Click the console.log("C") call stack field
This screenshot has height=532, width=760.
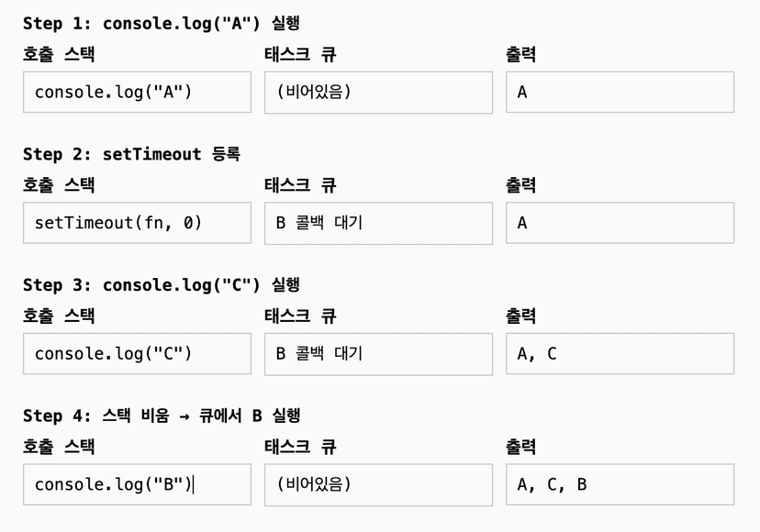tap(137, 354)
